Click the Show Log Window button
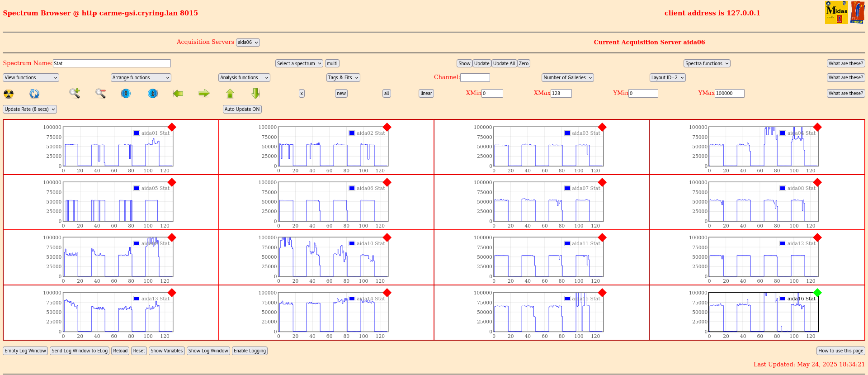Image resolution: width=868 pixels, height=375 pixels. [208, 351]
